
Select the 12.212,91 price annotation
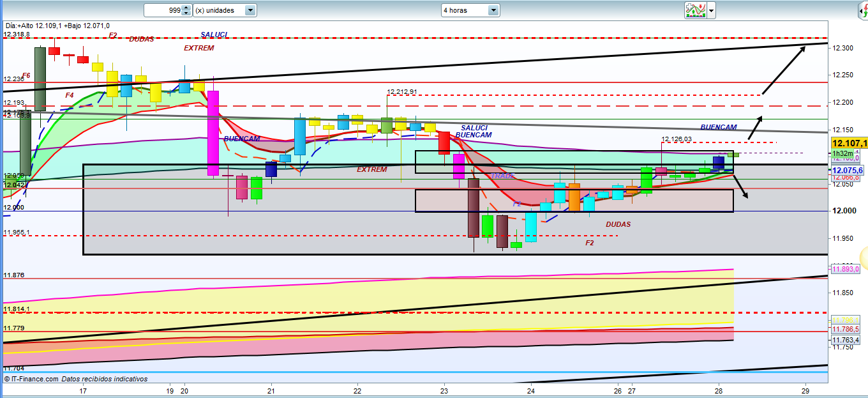[x=402, y=91]
